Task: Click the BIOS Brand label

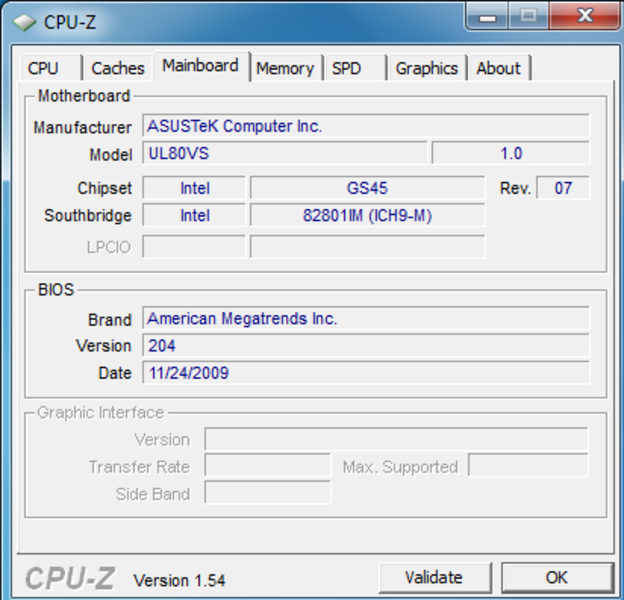Action: coord(109,320)
